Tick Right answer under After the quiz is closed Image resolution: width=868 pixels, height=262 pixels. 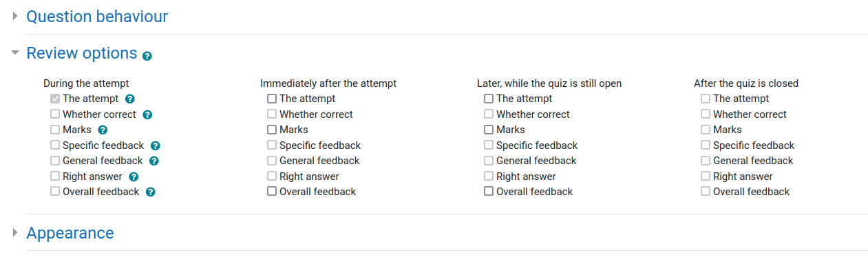[706, 177]
